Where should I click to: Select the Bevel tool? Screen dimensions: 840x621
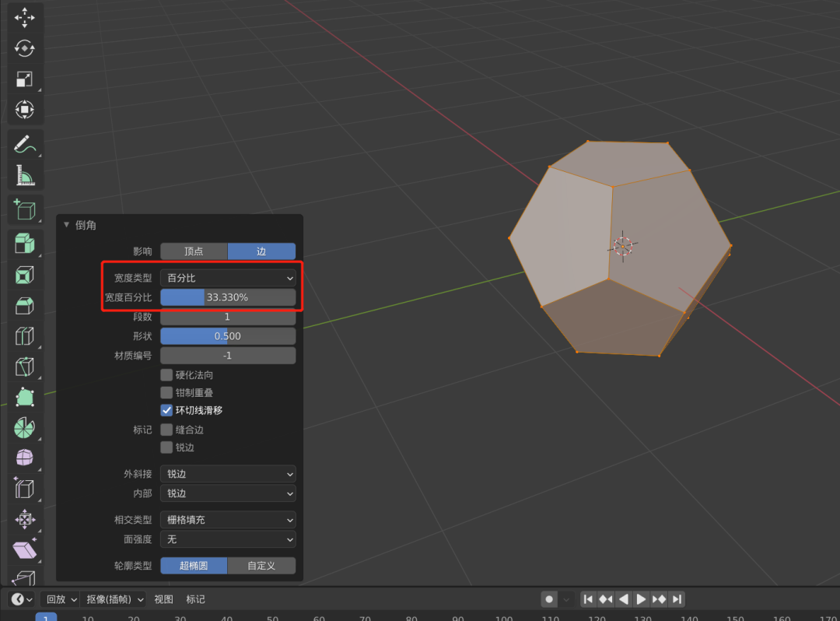click(x=24, y=305)
